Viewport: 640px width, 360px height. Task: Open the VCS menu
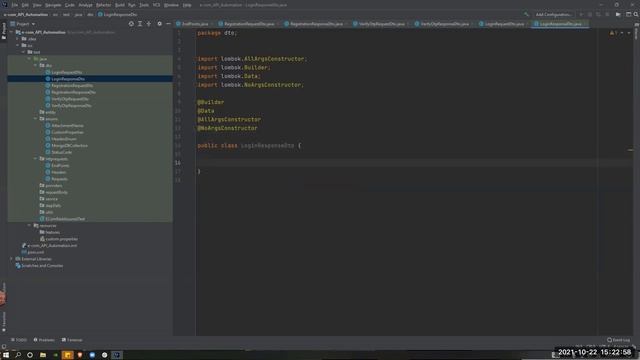coord(156,5)
